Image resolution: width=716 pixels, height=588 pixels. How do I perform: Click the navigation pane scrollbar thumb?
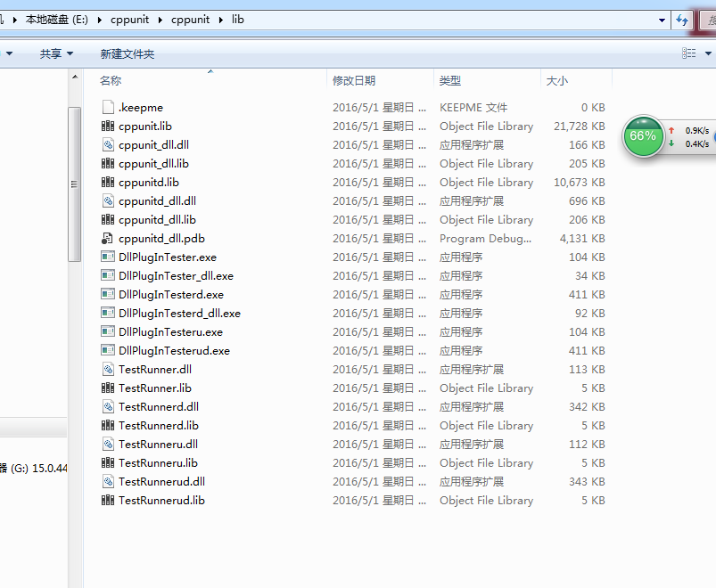click(x=74, y=184)
